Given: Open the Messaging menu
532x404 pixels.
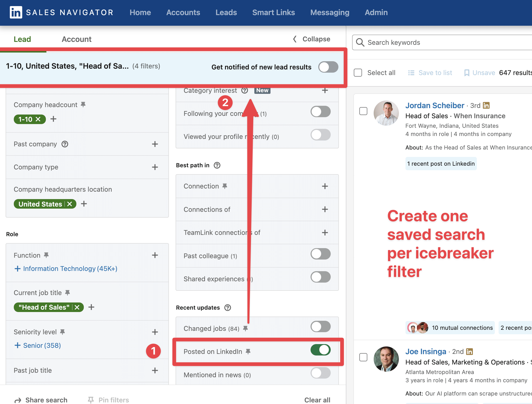Looking at the screenshot, I should tap(330, 12).
